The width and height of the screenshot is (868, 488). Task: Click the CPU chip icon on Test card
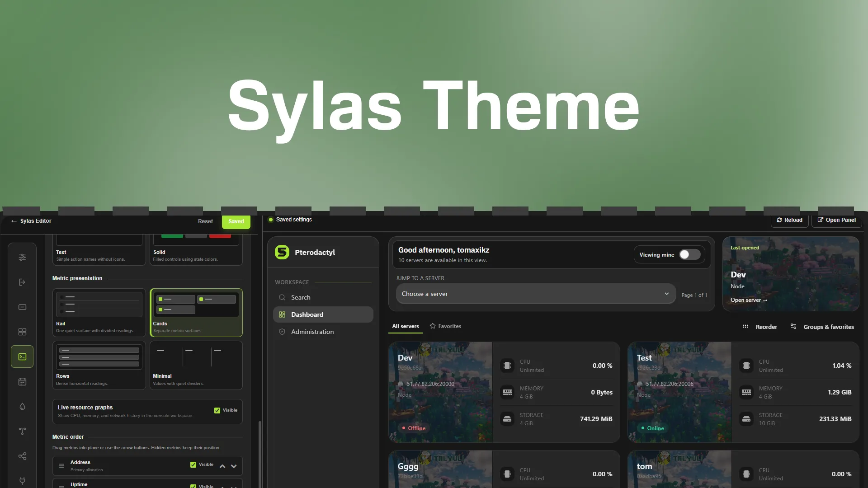point(746,366)
